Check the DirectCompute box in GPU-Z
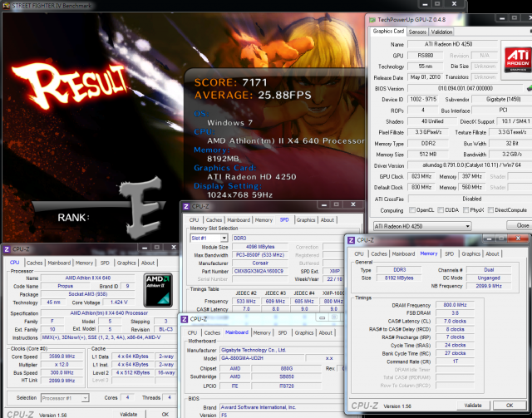The image size is (532, 418). click(x=490, y=210)
